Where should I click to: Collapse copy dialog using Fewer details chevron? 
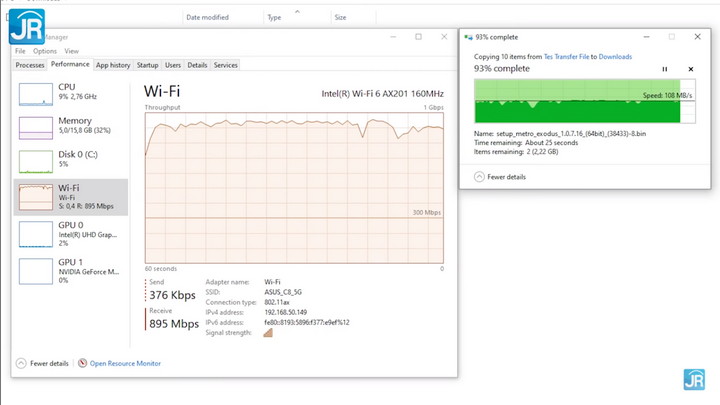coord(479,177)
